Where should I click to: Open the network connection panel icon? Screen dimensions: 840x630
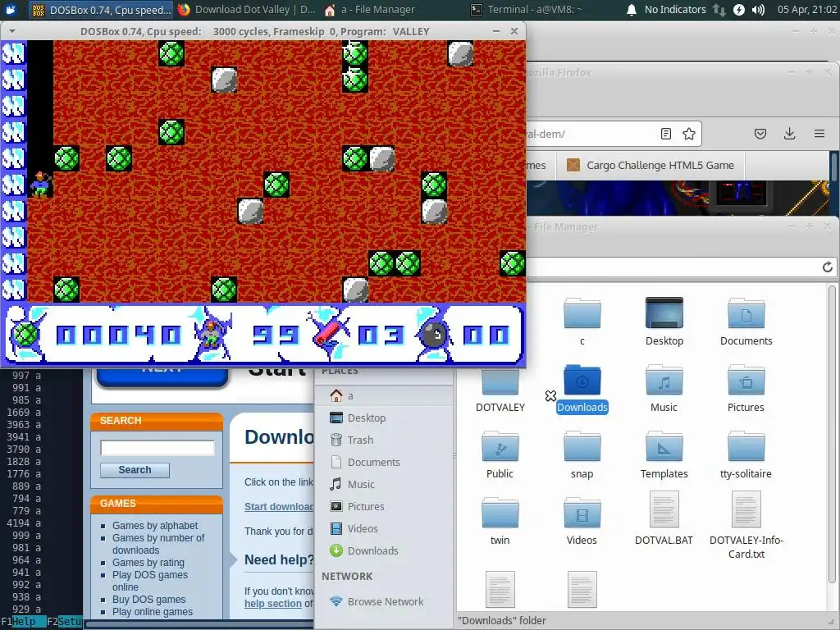click(719, 10)
